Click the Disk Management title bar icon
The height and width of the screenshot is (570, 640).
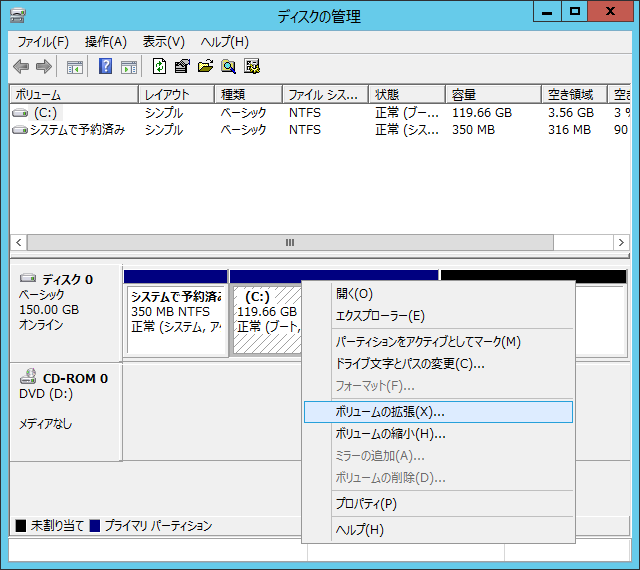coord(18,16)
